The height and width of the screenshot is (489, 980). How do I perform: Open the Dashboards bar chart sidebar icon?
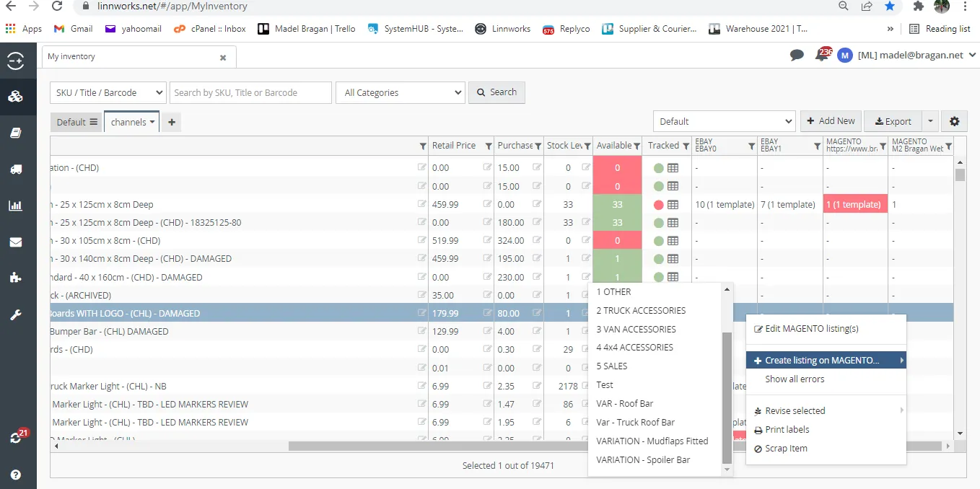coord(15,206)
